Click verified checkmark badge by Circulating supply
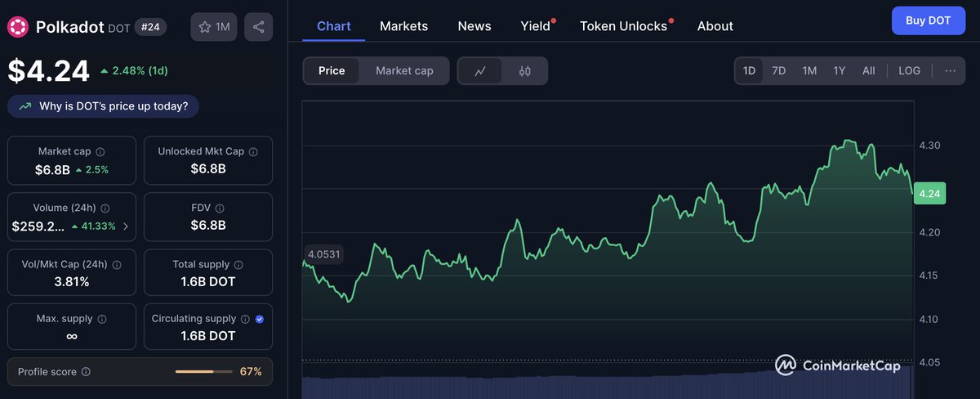Screen dimensions: 980x399 click(260, 319)
